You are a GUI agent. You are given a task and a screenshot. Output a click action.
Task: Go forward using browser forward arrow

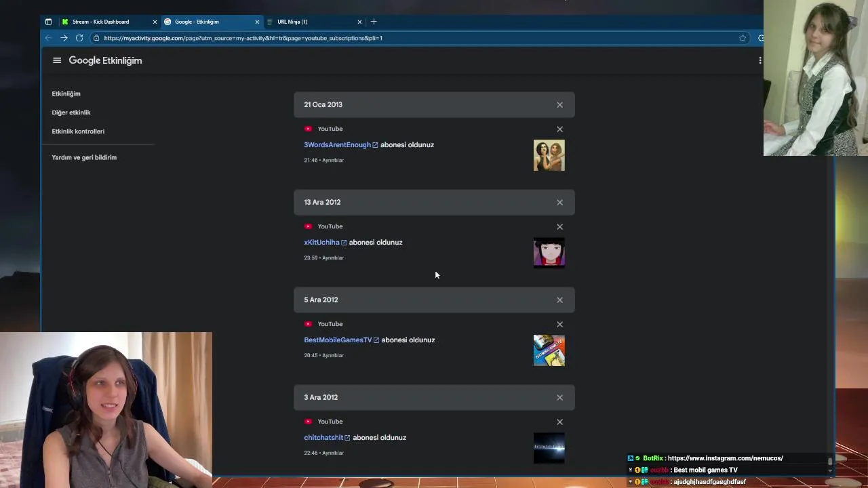(64, 38)
